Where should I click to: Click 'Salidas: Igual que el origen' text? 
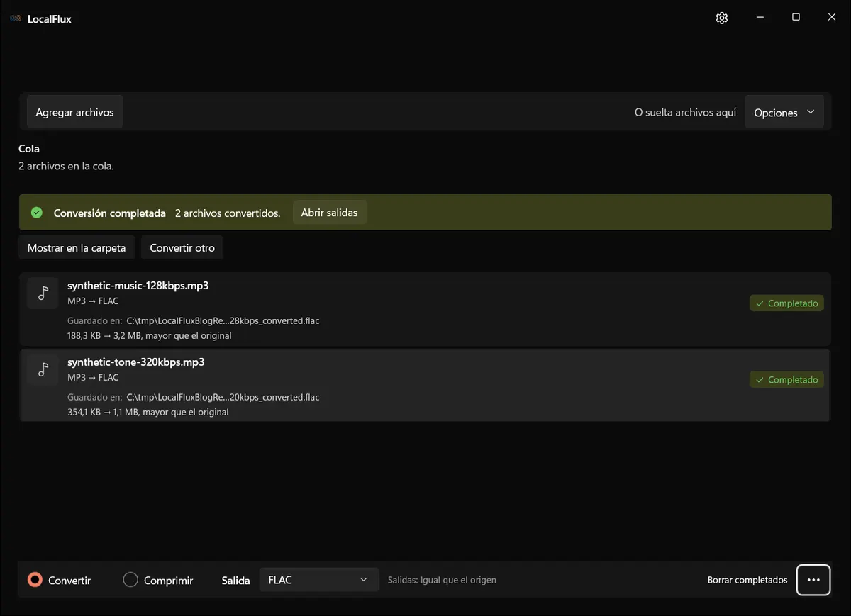pos(442,580)
